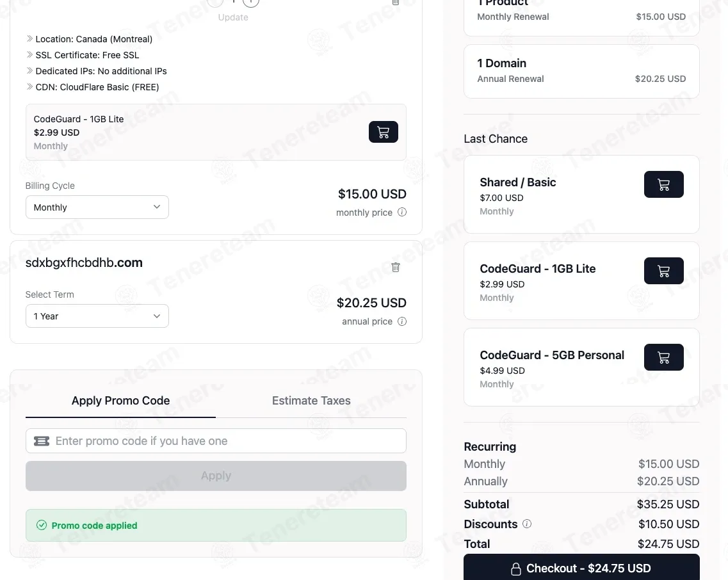Add CodeGuard 5GB Personal to cart
The height and width of the screenshot is (580, 728).
coord(663,357)
